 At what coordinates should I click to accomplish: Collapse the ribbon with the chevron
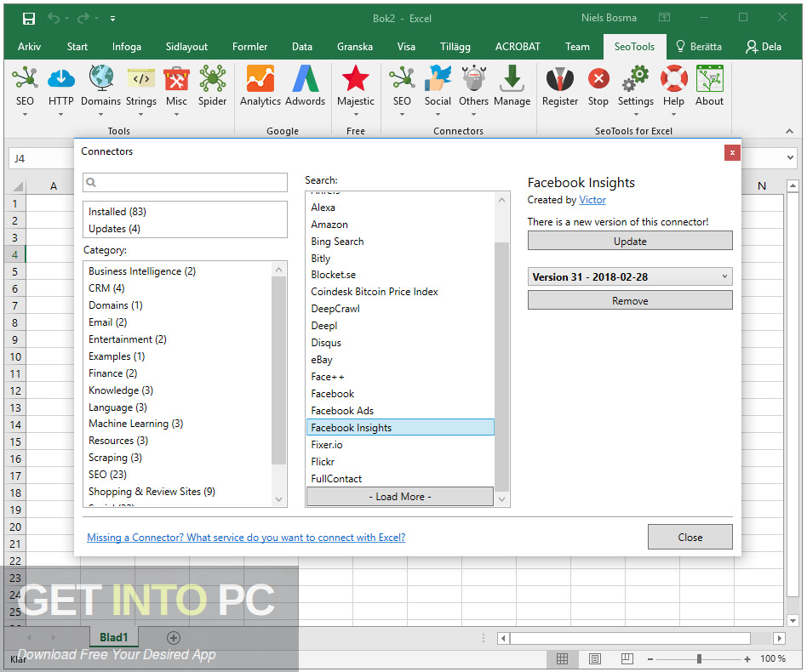pyautogui.click(x=789, y=131)
